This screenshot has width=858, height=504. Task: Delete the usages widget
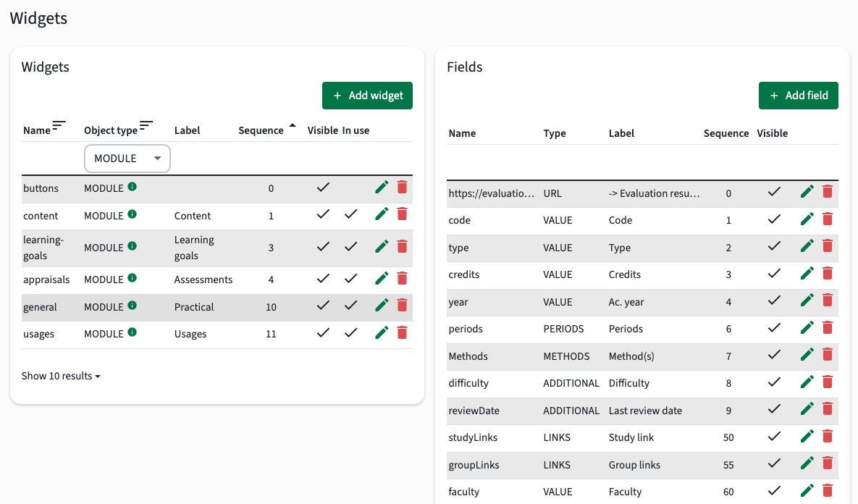click(x=402, y=332)
